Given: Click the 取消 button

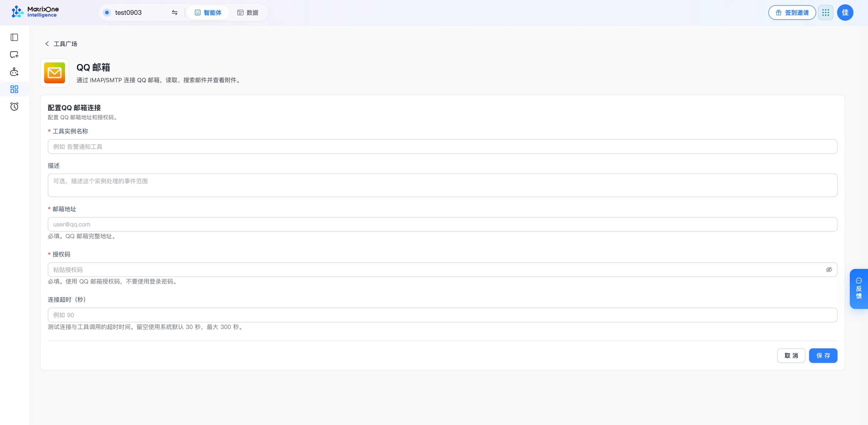Looking at the screenshot, I should (x=791, y=356).
